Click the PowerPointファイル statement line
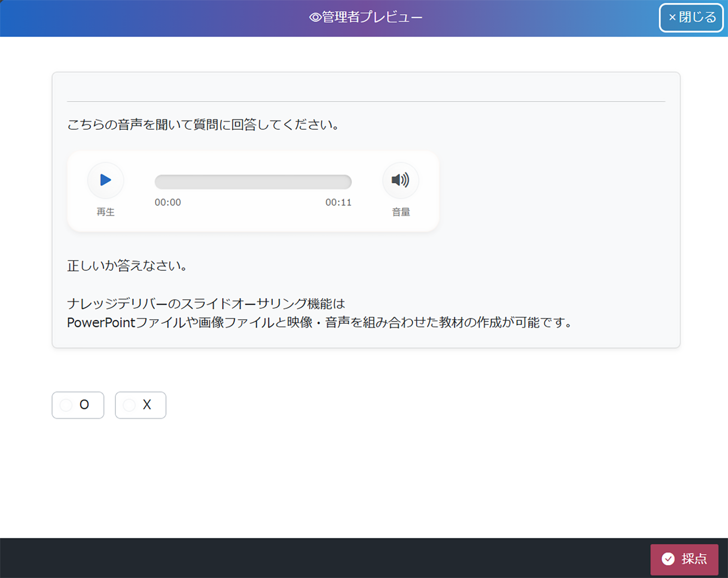The width and height of the screenshot is (728, 578). tap(319, 323)
